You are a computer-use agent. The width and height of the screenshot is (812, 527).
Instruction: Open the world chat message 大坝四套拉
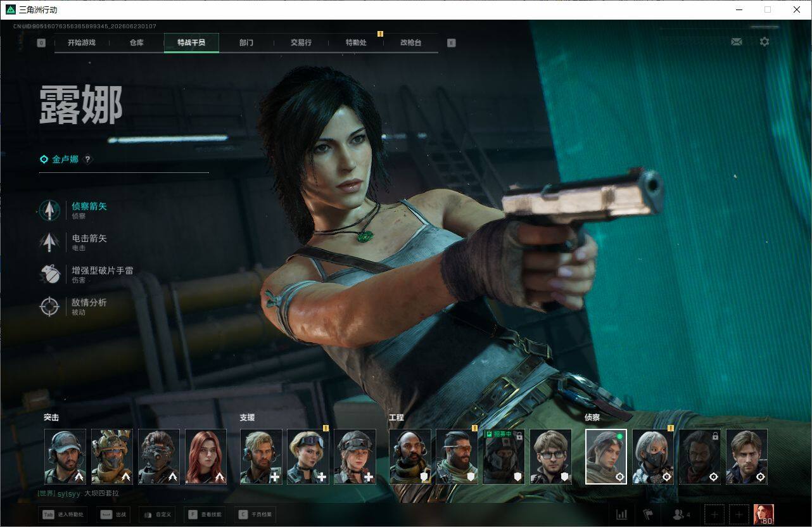click(x=101, y=493)
